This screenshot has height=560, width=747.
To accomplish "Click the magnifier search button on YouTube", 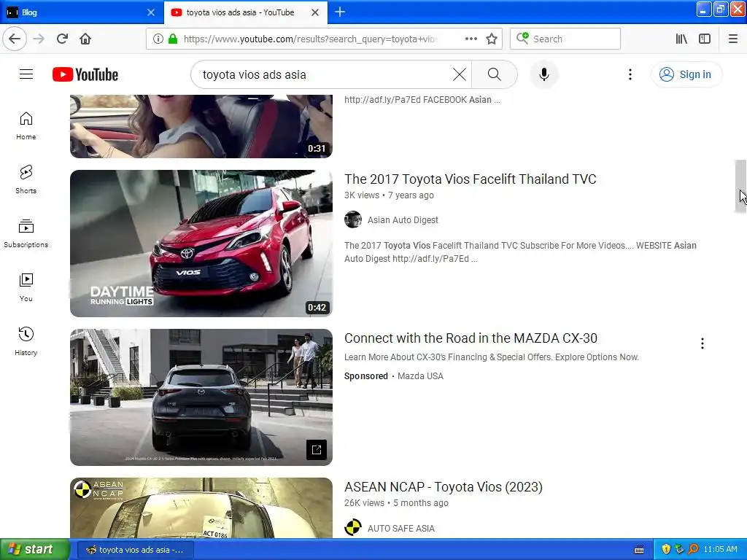I will [x=494, y=74].
